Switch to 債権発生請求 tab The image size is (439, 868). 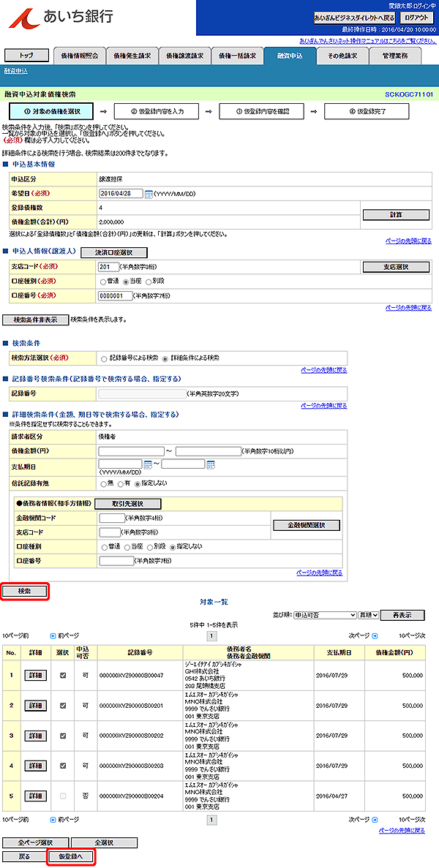click(132, 56)
